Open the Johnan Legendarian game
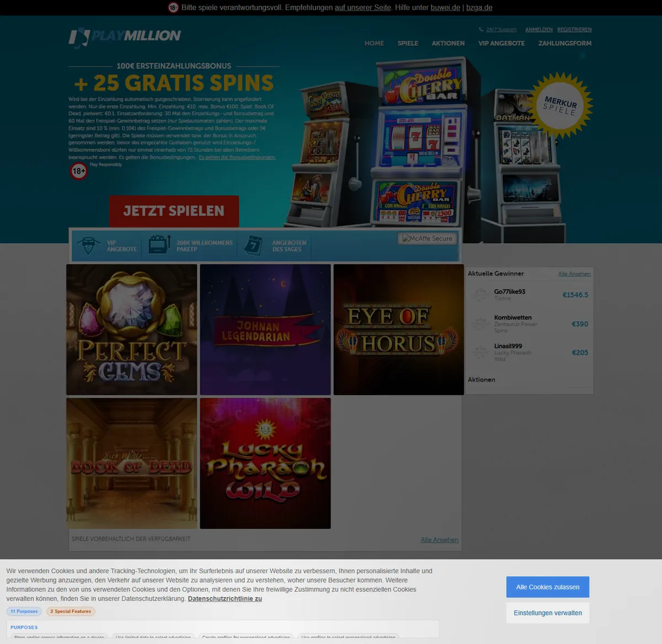 click(265, 329)
